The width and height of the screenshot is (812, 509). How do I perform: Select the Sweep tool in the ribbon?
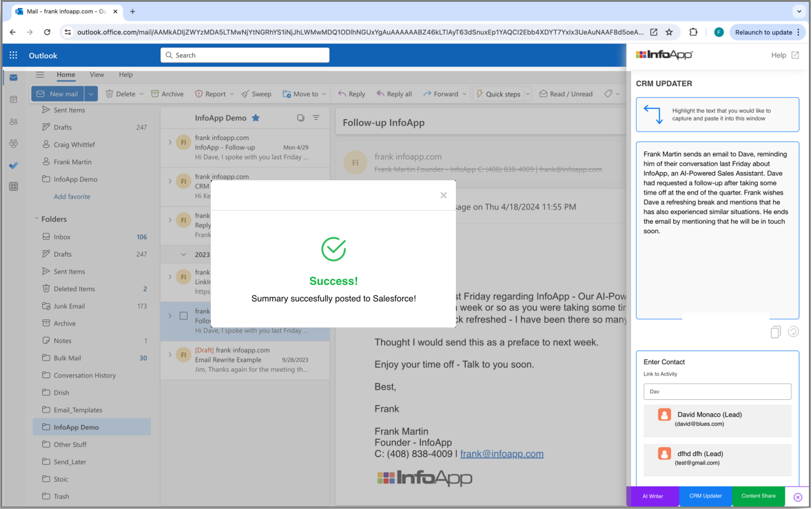(256, 94)
